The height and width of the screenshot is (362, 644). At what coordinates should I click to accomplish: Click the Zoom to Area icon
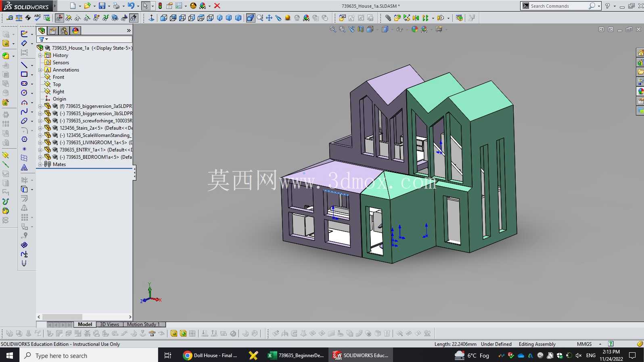point(342,29)
